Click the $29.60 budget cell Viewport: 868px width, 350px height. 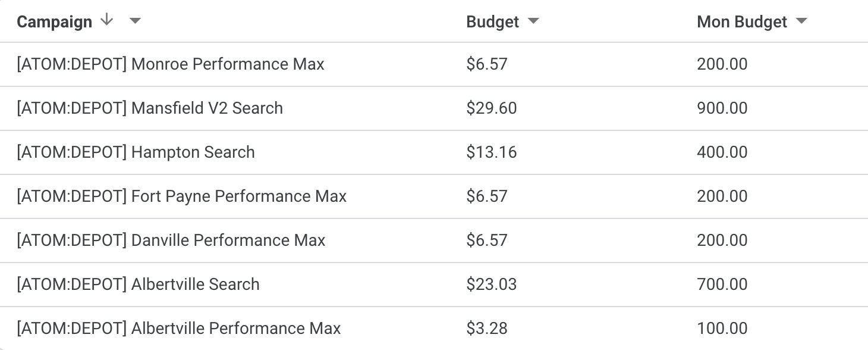coord(492,108)
